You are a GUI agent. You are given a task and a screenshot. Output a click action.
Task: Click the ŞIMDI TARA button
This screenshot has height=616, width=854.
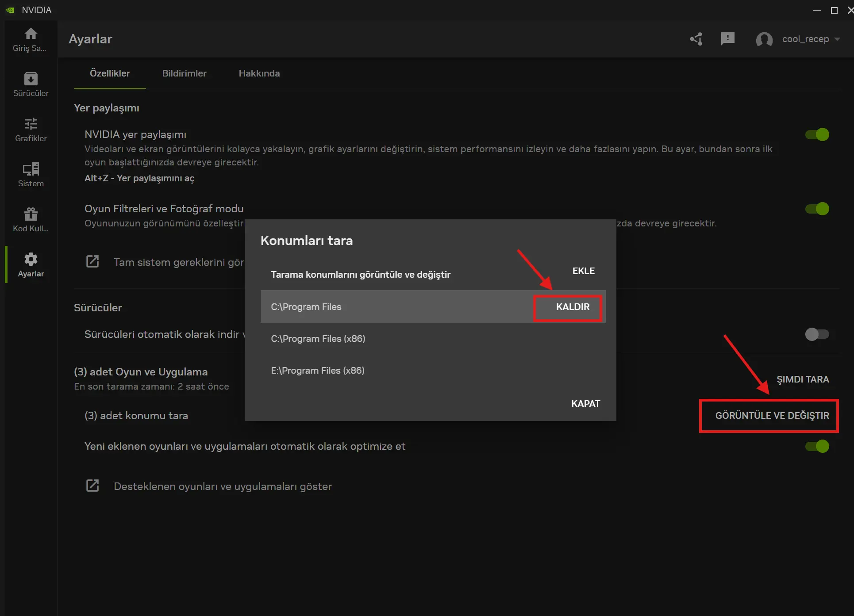(803, 379)
